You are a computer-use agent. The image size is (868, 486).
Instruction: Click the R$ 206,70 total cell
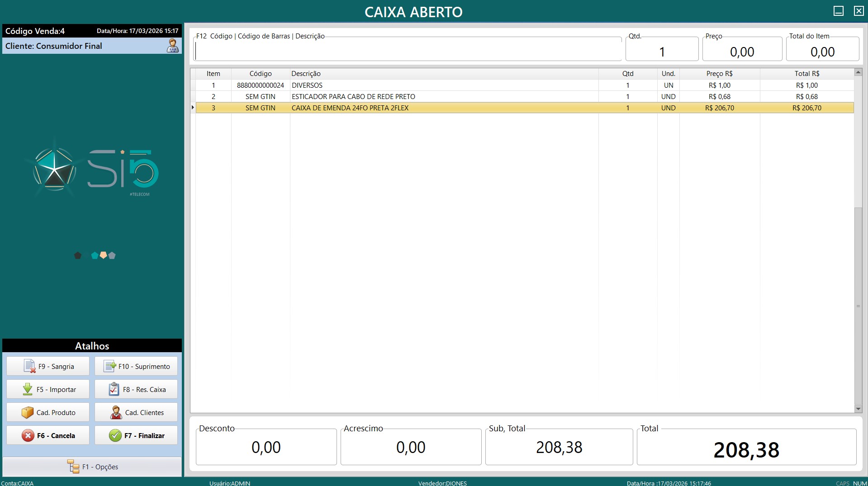807,108
